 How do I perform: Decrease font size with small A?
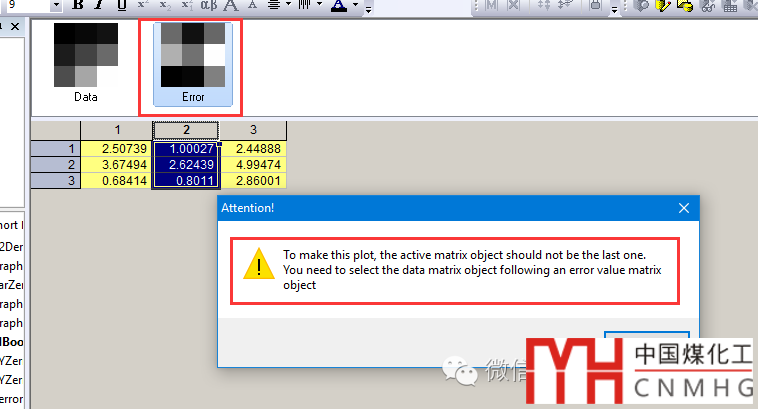(252, 5)
